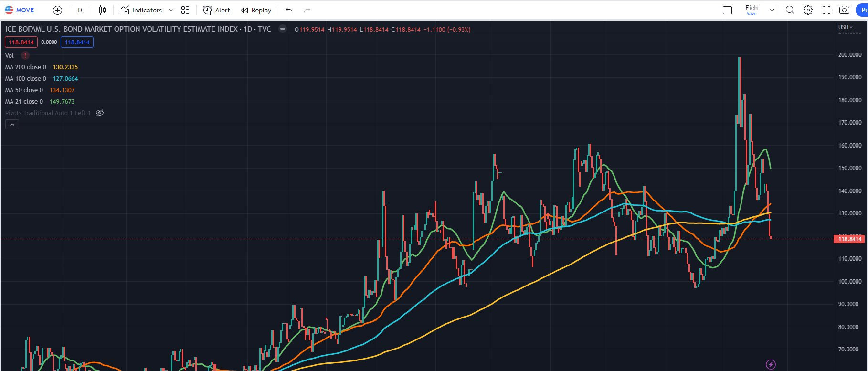Click the MA 21 value 149.7673
The width and height of the screenshot is (868, 371).
tap(62, 102)
